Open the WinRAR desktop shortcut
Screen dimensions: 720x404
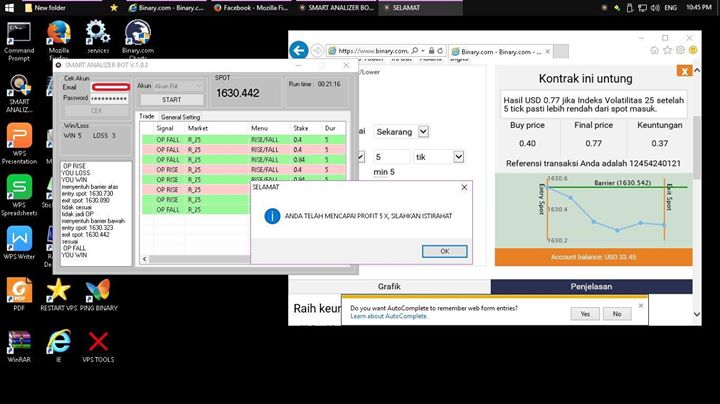click(x=19, y=347)
